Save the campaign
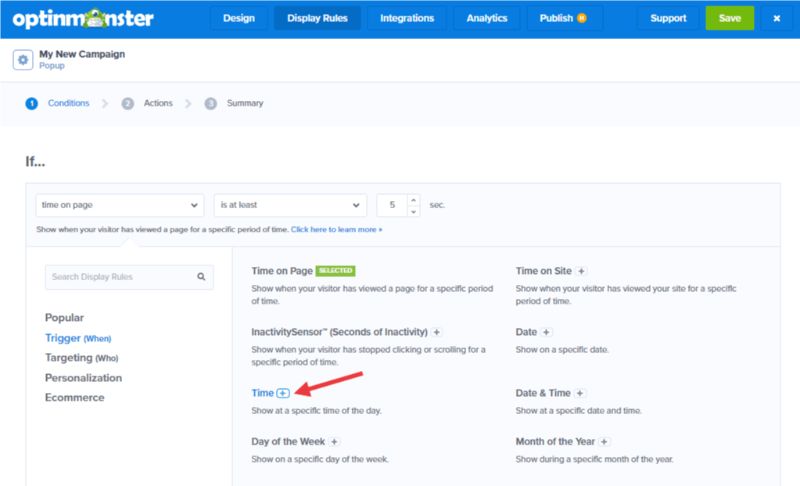The width and height of the screenshot is (800, 486). (730, 18)
